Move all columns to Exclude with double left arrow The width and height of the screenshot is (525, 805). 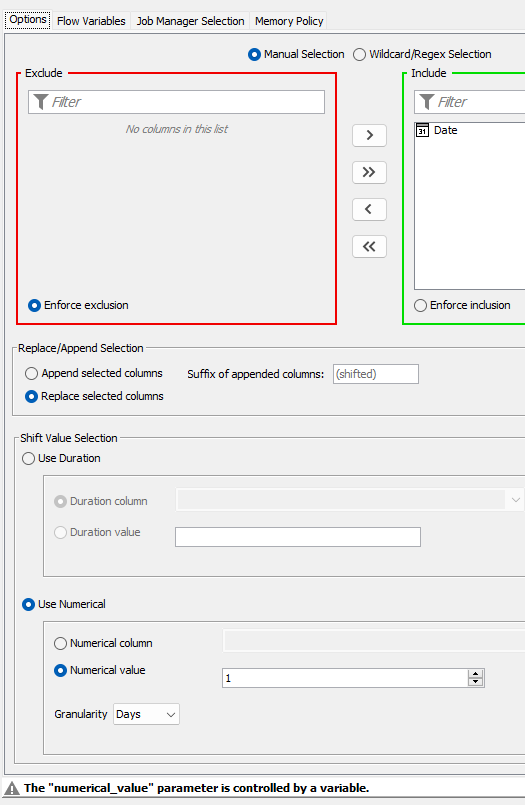(x=369, y=246)
